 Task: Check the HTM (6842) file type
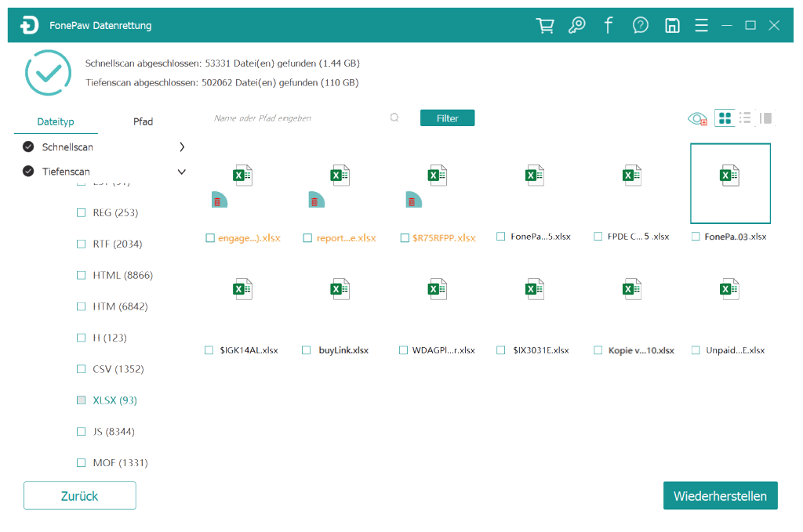81,306
